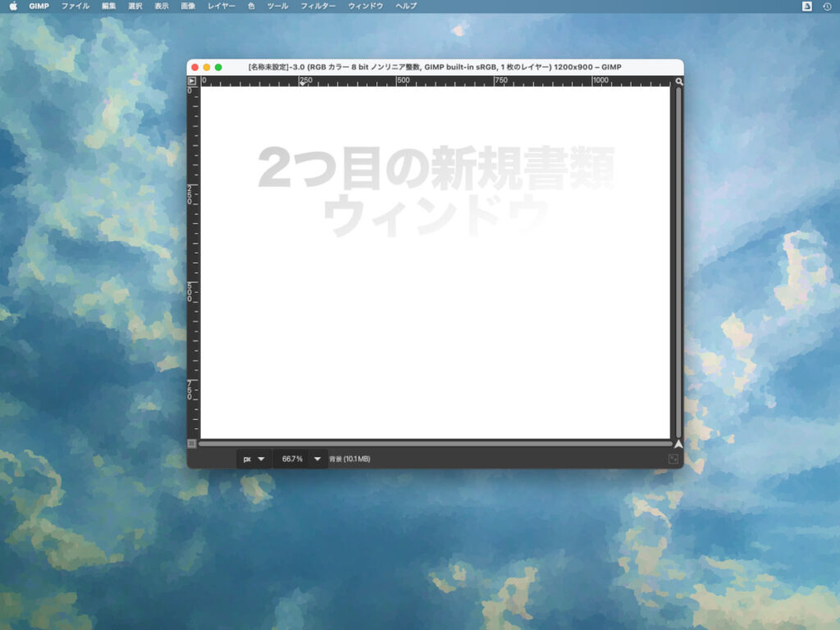Click the navigation arrow icon at bottom right
This screenshot has width=840, height=630.
click(x=678, y=444)
